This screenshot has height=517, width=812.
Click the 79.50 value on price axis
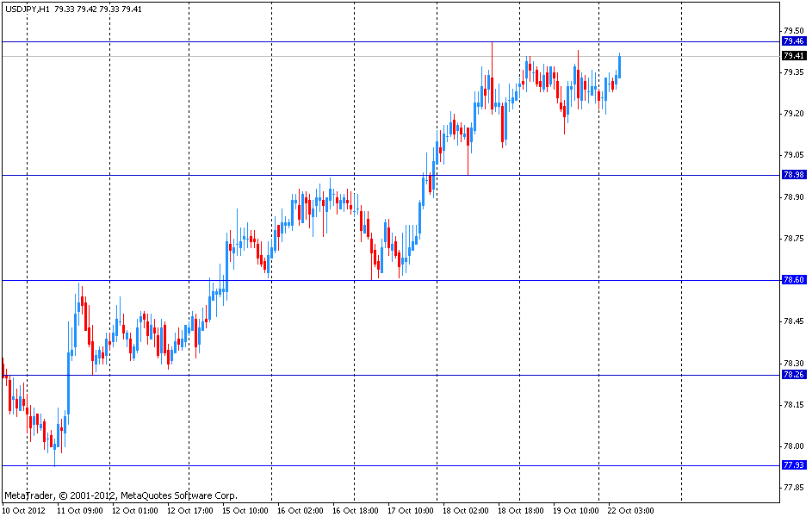793,30
